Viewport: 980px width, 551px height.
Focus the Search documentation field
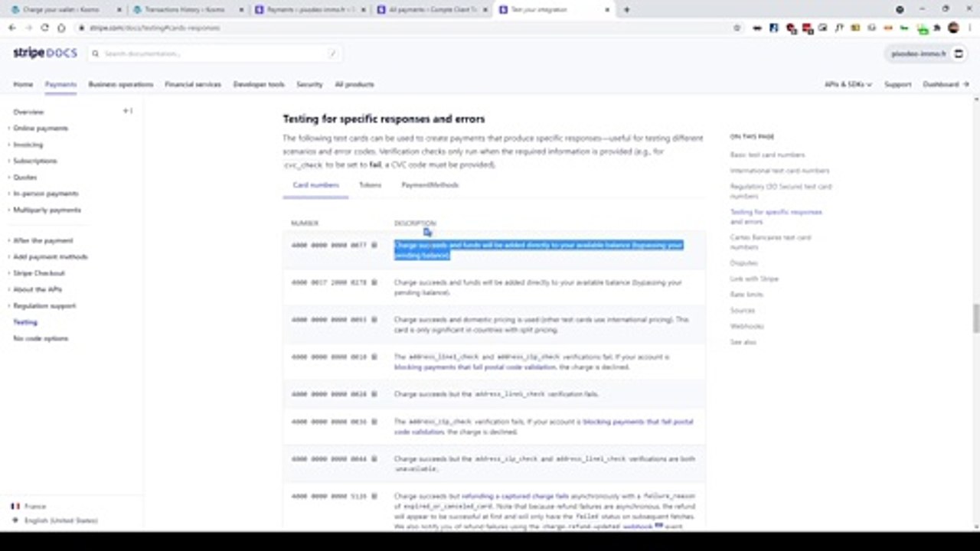(214, 54)
